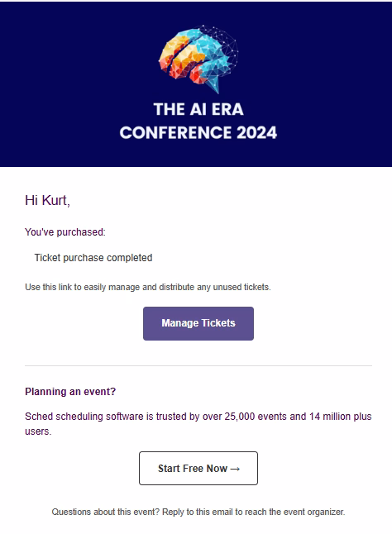Click the 'Planning an event?' heading
The width and height of the screenshot is (392, 534).
pos(70,392)
